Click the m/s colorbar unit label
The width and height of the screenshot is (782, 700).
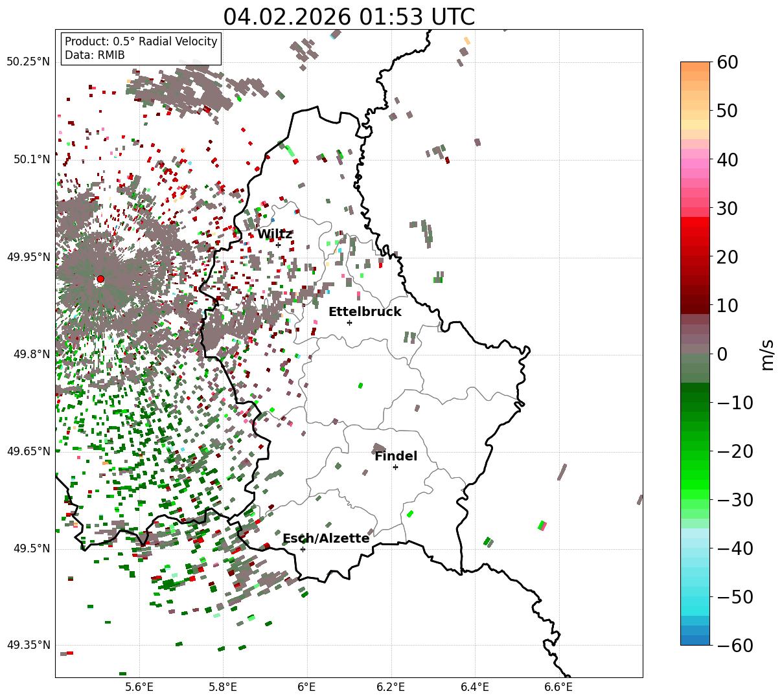click(768, 354)
